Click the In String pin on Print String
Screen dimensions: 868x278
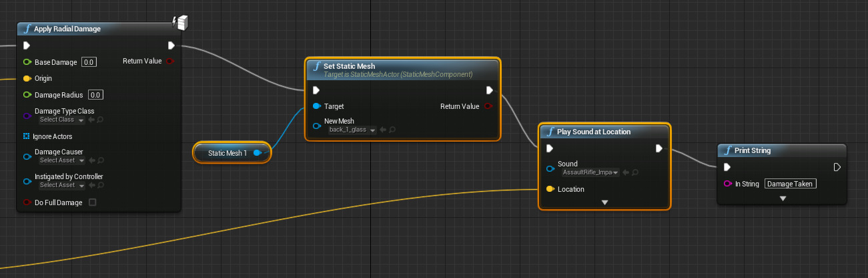point(727,184)
